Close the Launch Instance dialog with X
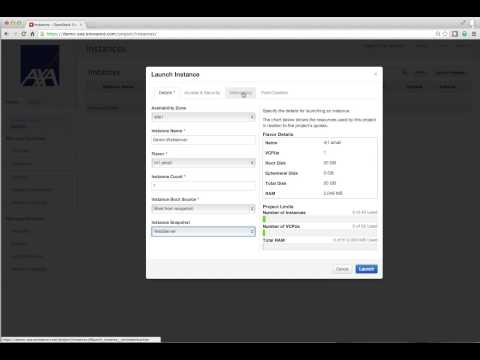This screenshot has height=360, width=480. tap(376, 74)
